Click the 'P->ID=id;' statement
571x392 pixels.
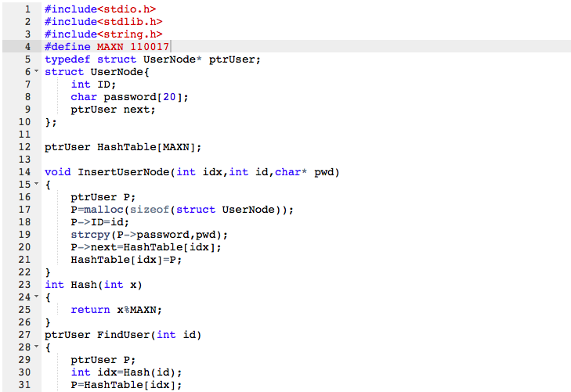[x=99, y=222]
